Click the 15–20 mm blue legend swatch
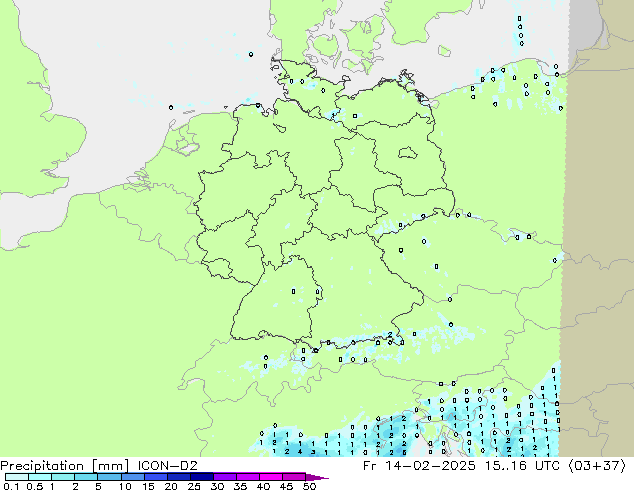This screenshot has width=634, height=490. click(x=155, y=477)
